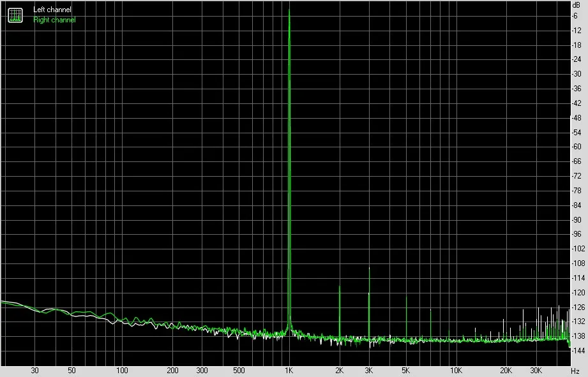Click the 5 kHz harmonic spike
Viewport: 588px width, 377px height.
pos(407,318)
